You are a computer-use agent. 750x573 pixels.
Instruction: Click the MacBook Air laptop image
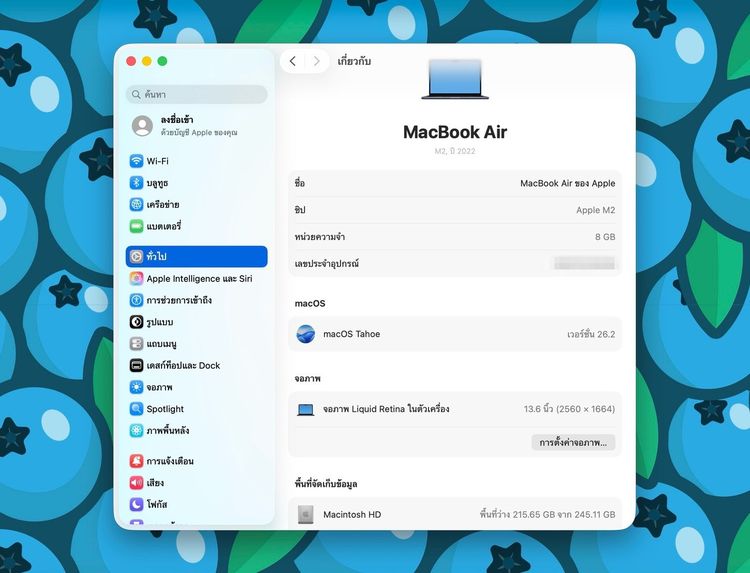(455, 79)
